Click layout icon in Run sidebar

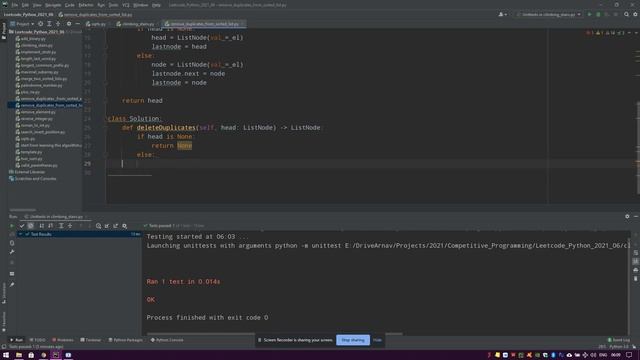pos(12,273)
